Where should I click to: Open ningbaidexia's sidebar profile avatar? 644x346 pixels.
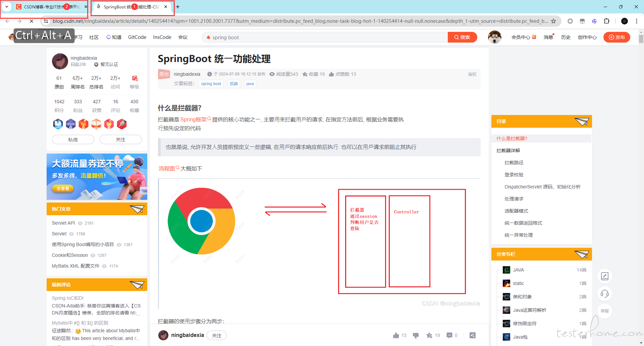(60, 61)
